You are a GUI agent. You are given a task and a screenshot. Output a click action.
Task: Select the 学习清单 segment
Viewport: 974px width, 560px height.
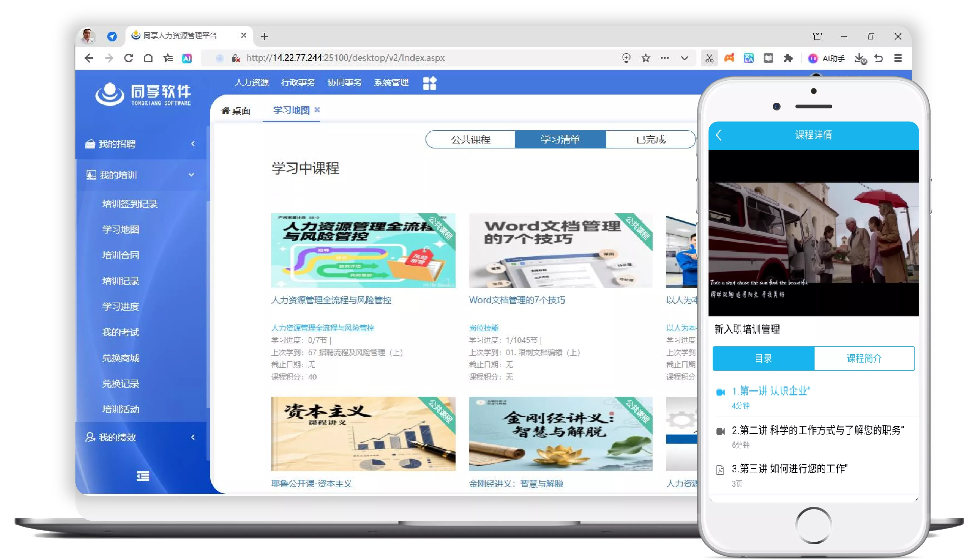coord(560,139)
